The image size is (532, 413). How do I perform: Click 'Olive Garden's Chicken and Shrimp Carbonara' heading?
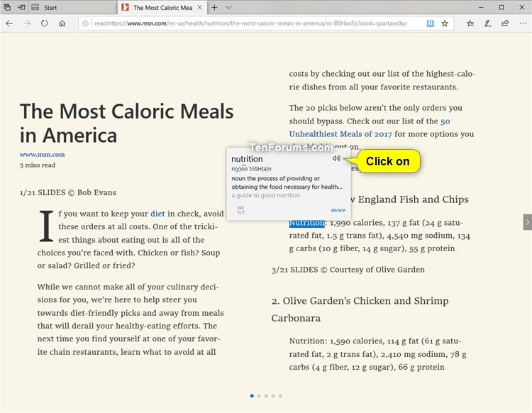(x=360, y=309)
